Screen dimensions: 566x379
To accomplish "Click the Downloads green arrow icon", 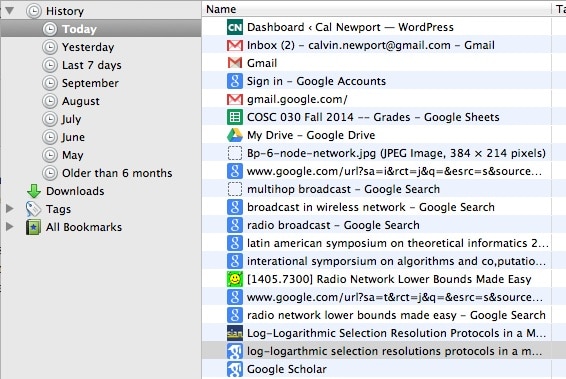I will [x=34, y=191].
